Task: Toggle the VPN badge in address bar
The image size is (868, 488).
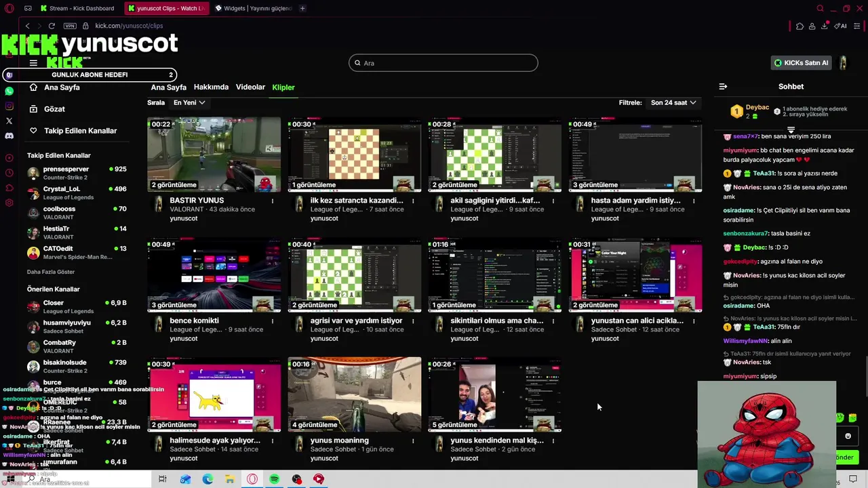Action: (x=70, y=26)
